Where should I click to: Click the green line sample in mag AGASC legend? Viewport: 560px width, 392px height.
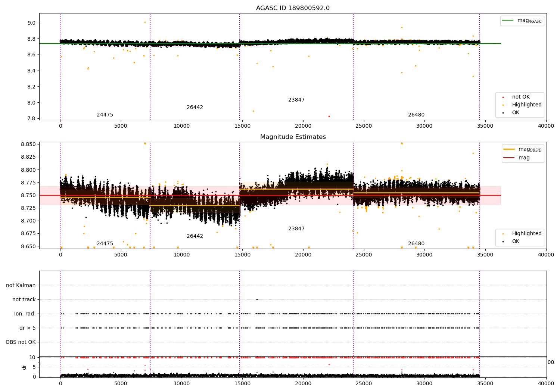508,21
